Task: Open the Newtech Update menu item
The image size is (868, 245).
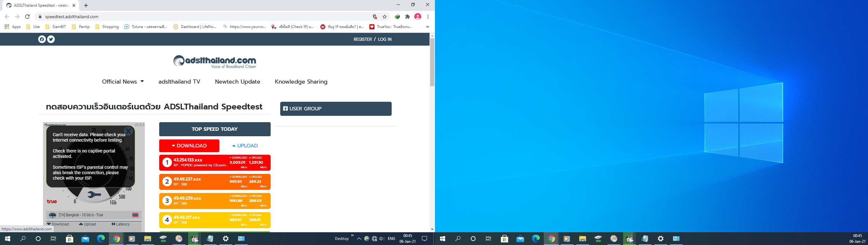Action: tap(238, 82)
